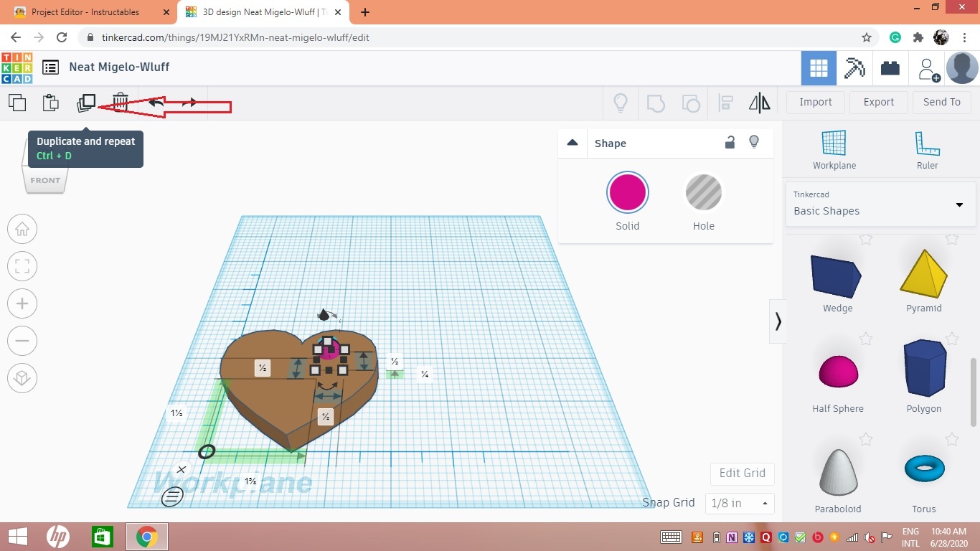Bookmark this page with the star
The height and width of the screenshot is (551, 980).
tap(867, 37)
